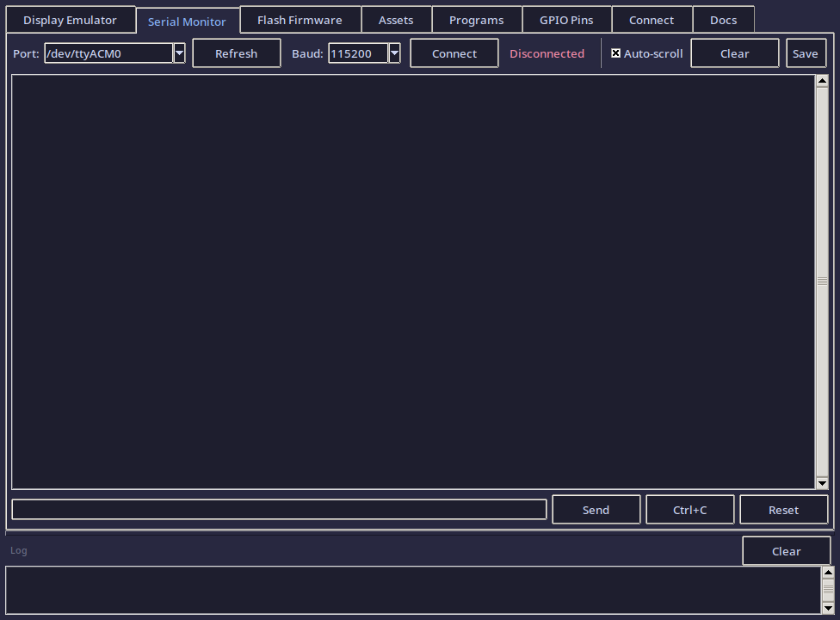Click the serial command input field
Viewport: 840px width, 620px height.
click(x=279, y=509)
